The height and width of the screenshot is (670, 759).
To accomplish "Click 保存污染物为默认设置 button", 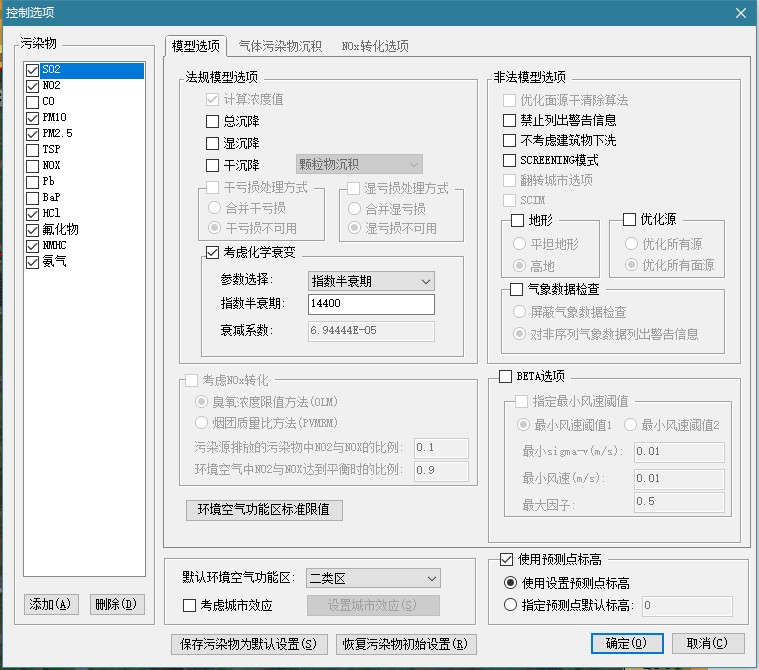I will (x=250, y=643).
